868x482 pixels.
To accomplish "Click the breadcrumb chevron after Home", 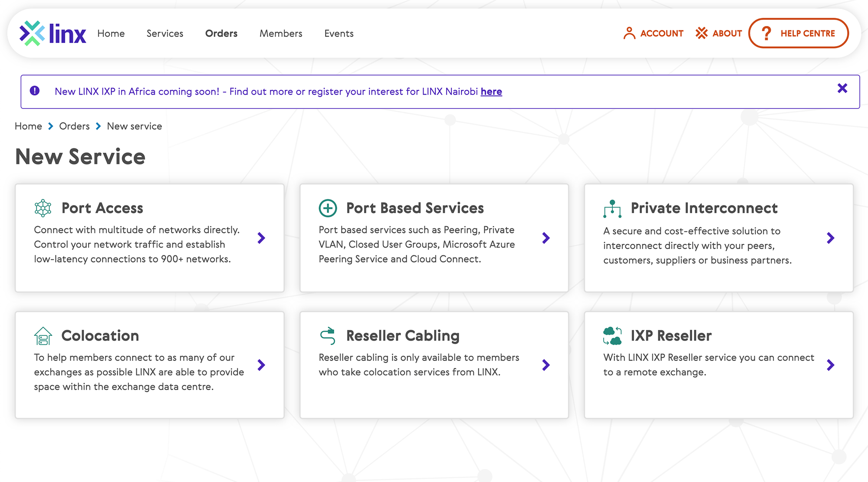I will (51, 126).
